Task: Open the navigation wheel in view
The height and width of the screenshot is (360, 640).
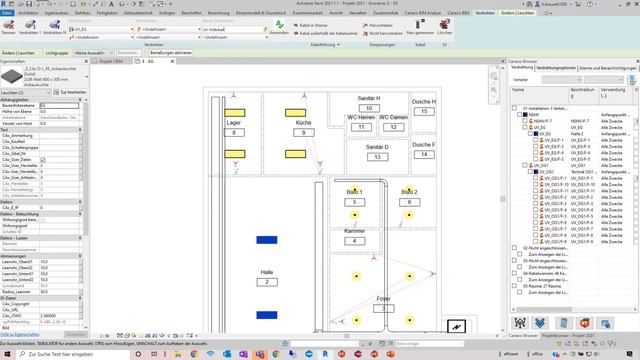Action: click(x=494, y=76)
